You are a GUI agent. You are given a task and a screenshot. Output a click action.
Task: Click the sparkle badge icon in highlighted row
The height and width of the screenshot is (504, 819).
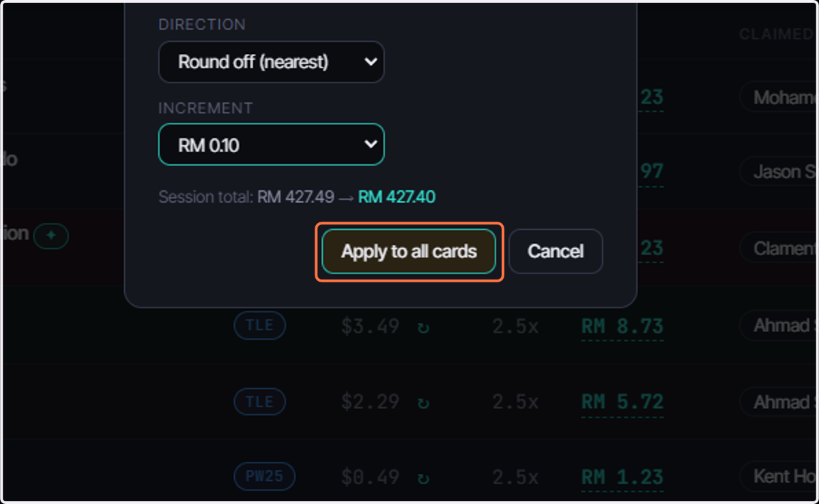click(51, 236)
